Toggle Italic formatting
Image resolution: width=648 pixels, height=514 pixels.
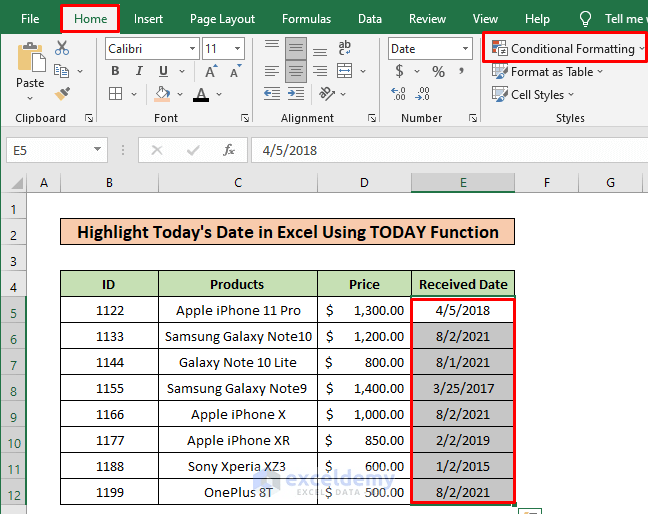pyautogui.click(x=139, y=71)
